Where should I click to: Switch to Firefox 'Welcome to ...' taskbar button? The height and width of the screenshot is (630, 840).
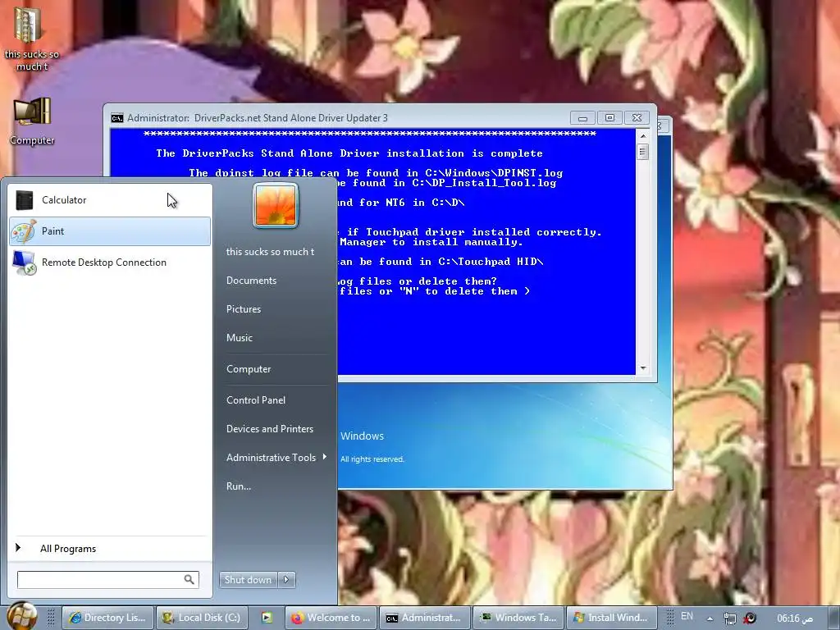331,618
